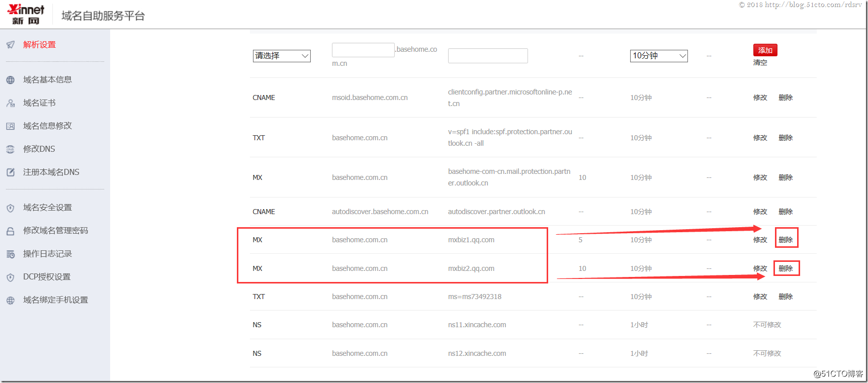Click the record value input field
868x383 pixels.
tap(488, 56)
